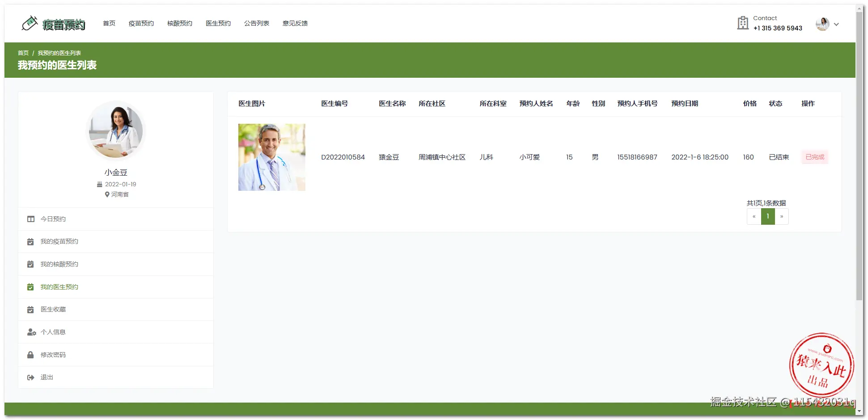
Task: Click the 退出 sign-out icon
Action: pyautogui.click(x=31, y=378)
